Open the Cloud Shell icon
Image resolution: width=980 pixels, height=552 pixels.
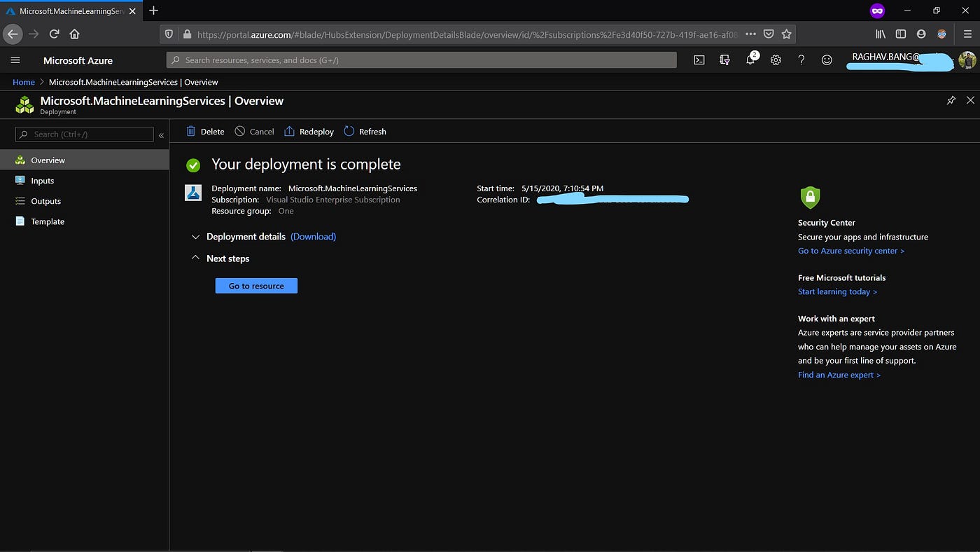tap(699, 60)
